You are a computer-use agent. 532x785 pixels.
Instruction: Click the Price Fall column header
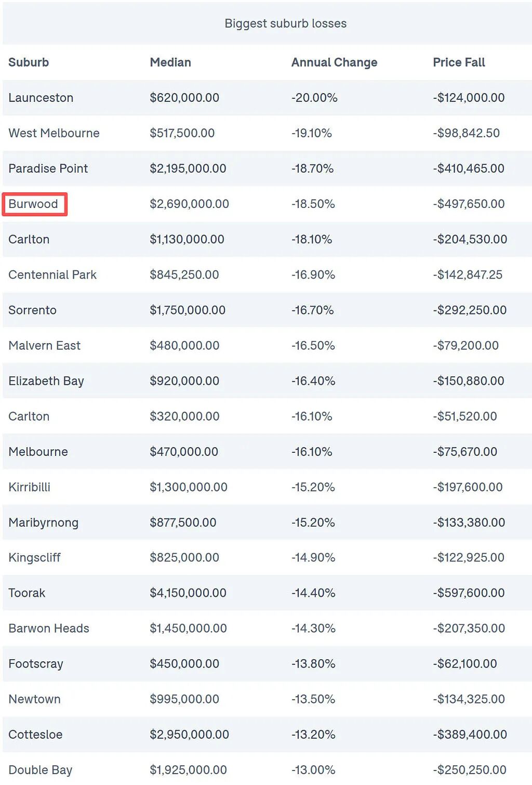click(459, 62)
